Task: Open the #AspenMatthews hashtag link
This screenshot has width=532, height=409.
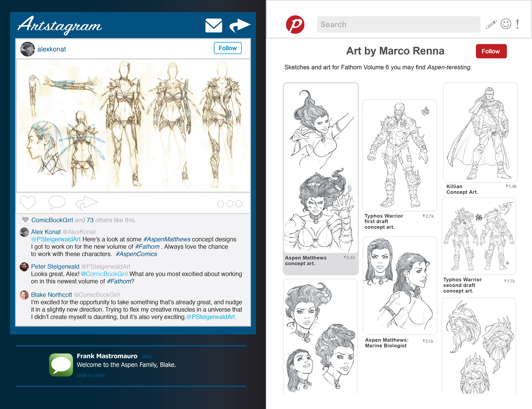Action: (x=167, y=239)
